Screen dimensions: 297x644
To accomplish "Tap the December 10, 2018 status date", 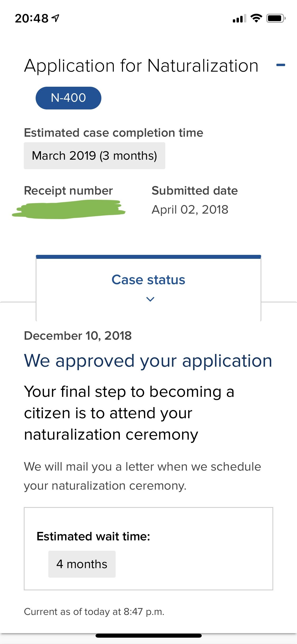I will pos(78,336).
